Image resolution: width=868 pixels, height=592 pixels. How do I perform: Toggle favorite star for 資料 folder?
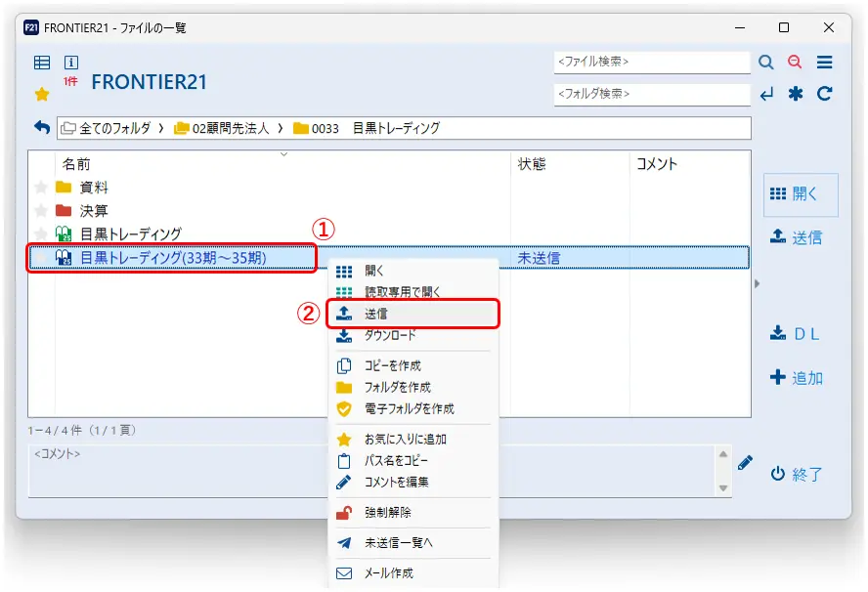(41, 188)
